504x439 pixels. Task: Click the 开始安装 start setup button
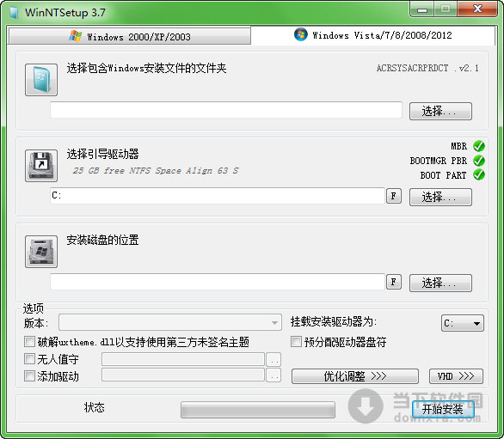443,409
